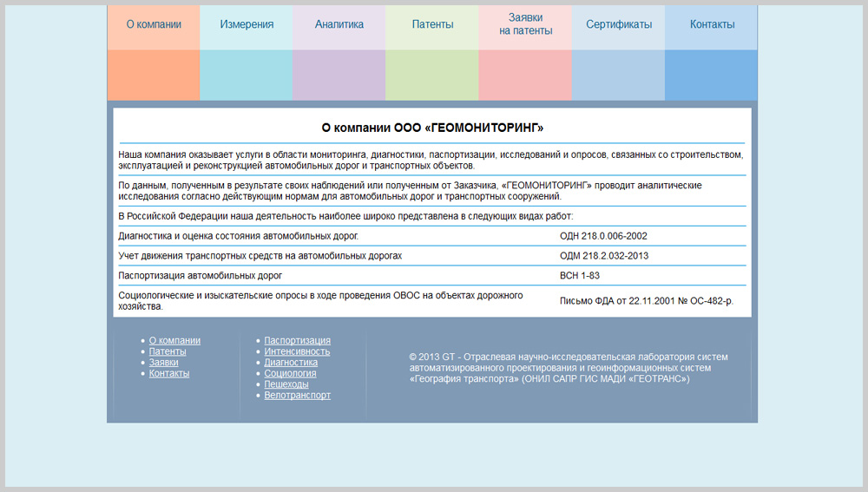
Task: Click the blue block beneath «Контакты» tab
Action: pyautogui.click(x=712, y=75)
